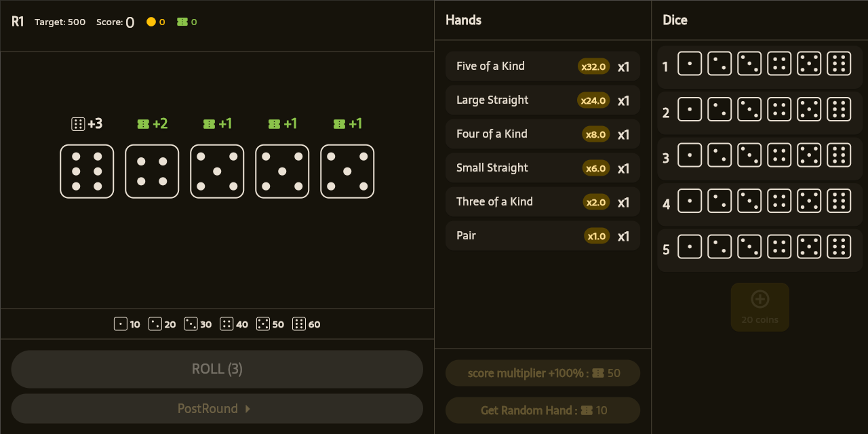Select the Five of a Kind hand
This screenshot has width=868, height=434.
point(542,66)
